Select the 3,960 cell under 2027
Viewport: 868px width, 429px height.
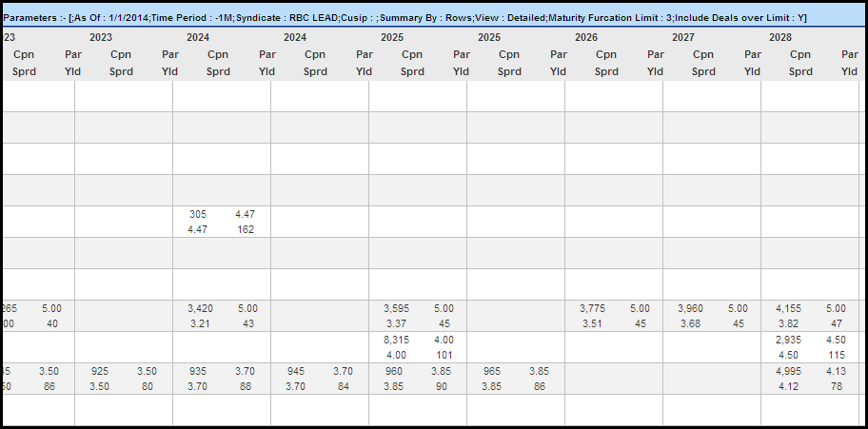click(x=690, y=308)
